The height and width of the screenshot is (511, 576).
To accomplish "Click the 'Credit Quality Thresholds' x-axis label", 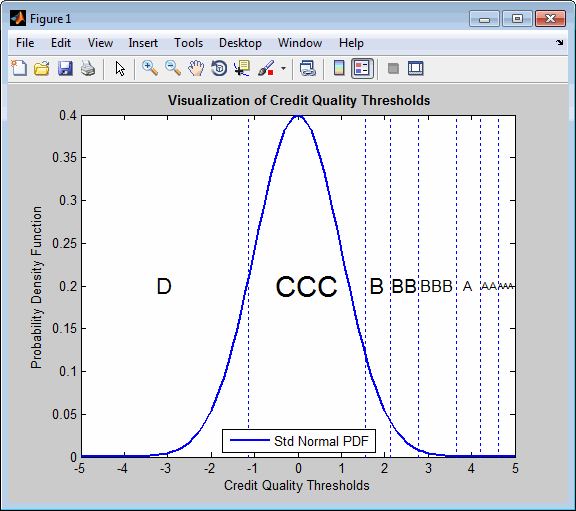I will 297,485.
